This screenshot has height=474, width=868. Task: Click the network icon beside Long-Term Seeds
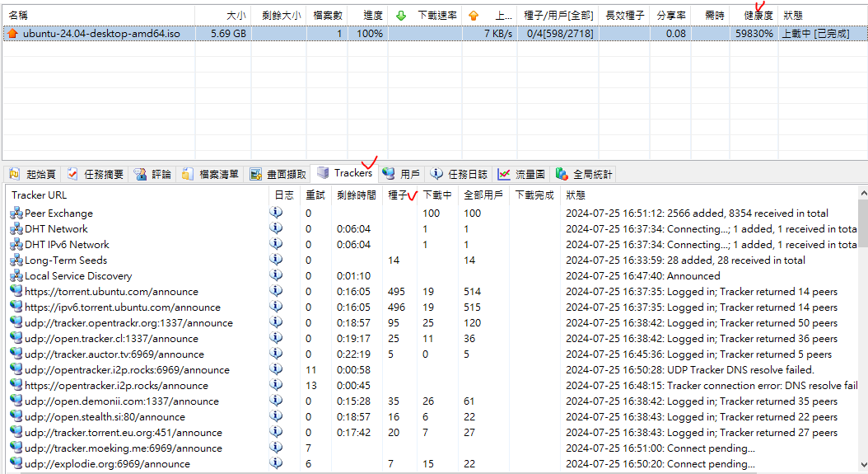click(x=16, y=260)
